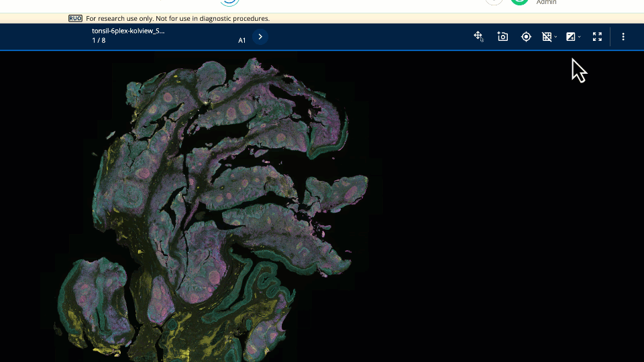The image size is (644, 362).
Task: Expand the grid overlay dropdown arrow
Action: click(x=556, y=37)
